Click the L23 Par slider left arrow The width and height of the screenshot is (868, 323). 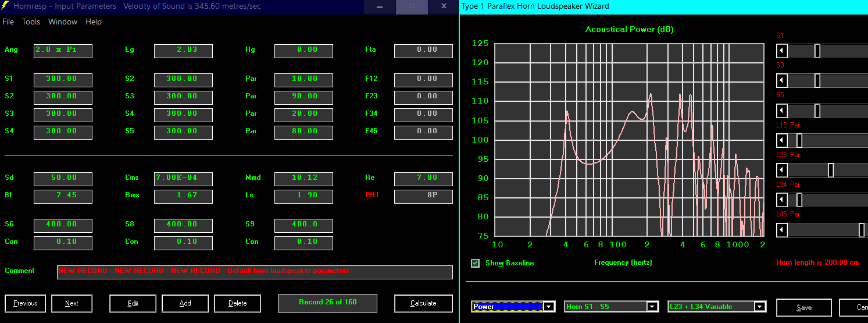(782, 170)
